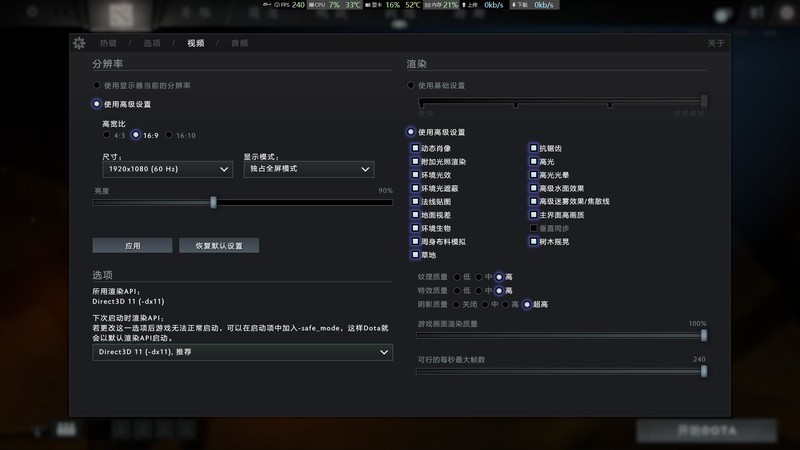Click the settings gear icon
The image size is (800, 450).
pos(79,43)
